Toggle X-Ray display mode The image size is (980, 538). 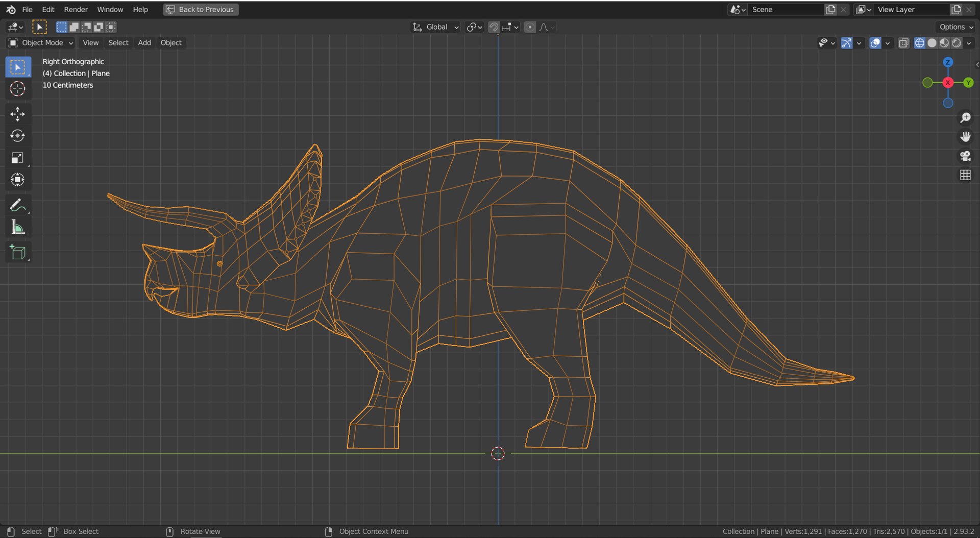click(903, 43)
